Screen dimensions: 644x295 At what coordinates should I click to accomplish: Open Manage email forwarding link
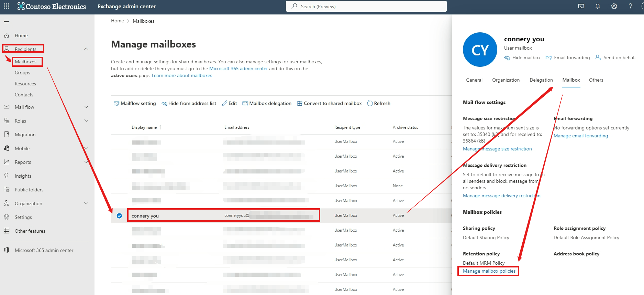coord(581,136)
